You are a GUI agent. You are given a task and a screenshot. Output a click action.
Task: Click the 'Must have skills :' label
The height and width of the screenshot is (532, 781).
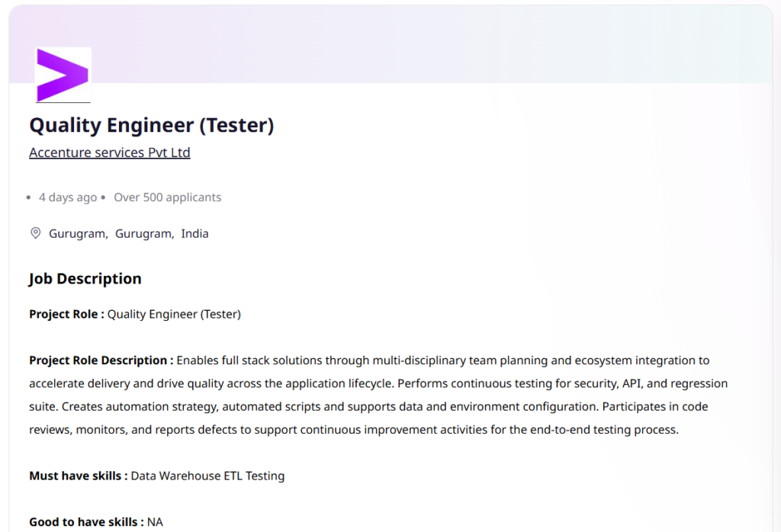tap(79, 476)
